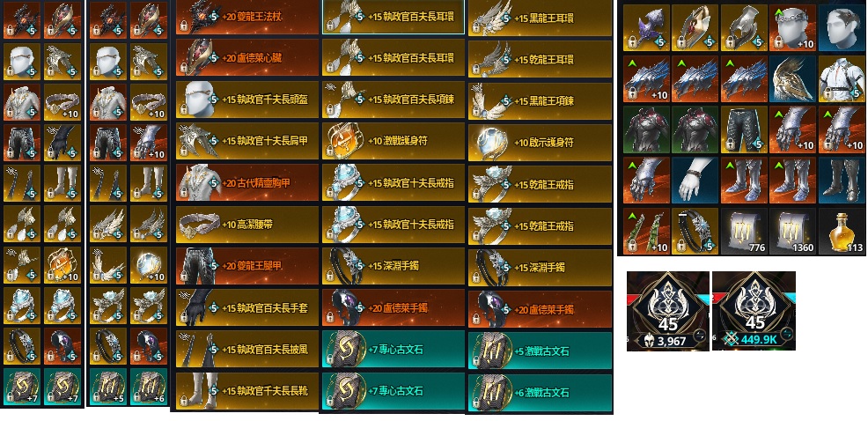Image resolution: width=868 pixels, height=421 pixels.
Task: Select the +15 執政官千夫長靴 boots row
Action: (x=246, y=391)
